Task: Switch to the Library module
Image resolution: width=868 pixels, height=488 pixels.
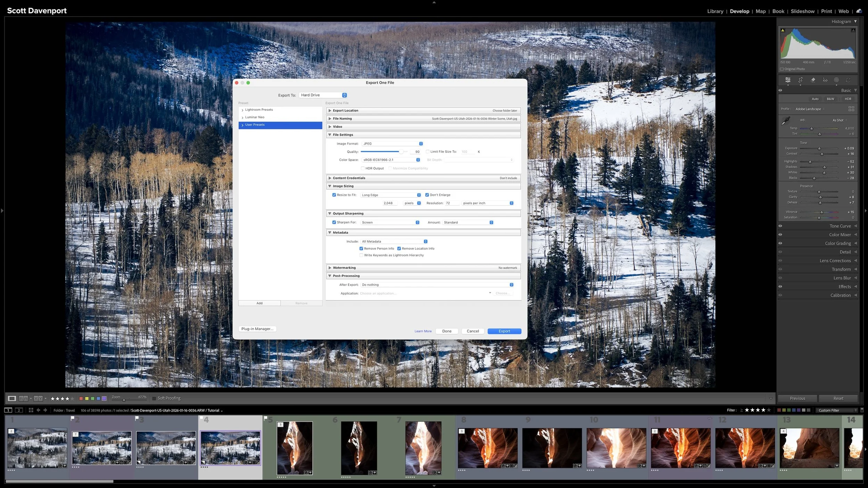Action: (x=715, y=11)
